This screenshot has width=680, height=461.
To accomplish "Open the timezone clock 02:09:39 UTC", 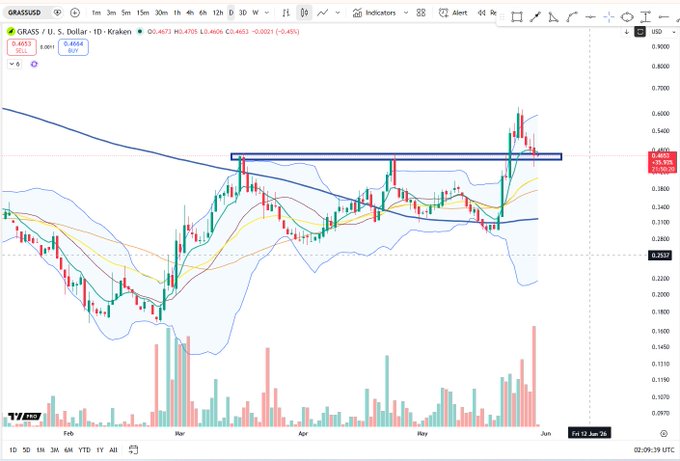I will pyautogui.click(x=654, y=450).
